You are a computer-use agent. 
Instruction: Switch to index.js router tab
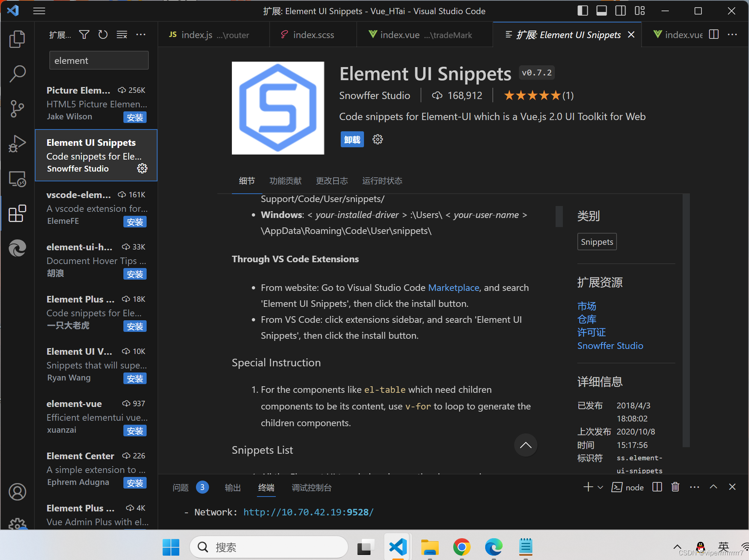coord(214,35)
